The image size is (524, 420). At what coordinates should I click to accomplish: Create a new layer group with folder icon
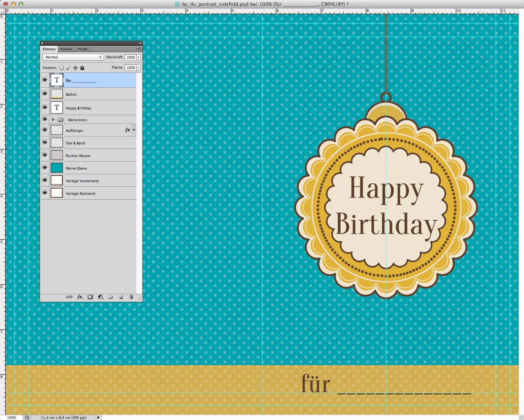(x=111, y=297)
